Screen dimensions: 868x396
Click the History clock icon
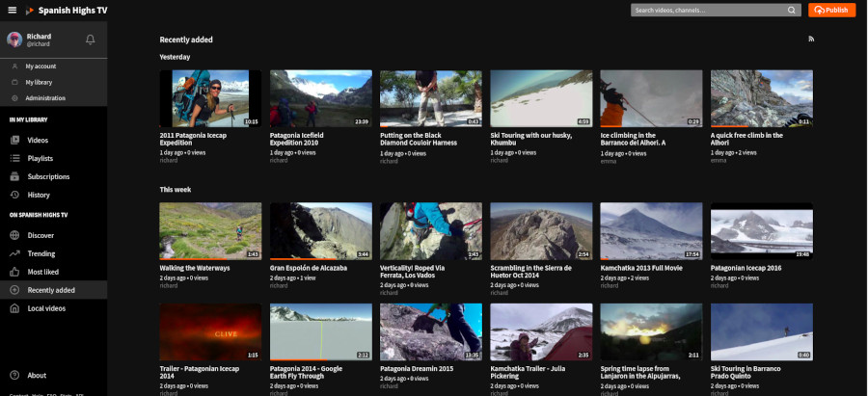tap(14, 196)
